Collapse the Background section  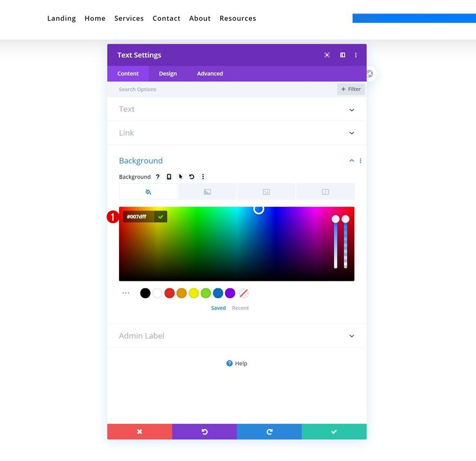352,161
